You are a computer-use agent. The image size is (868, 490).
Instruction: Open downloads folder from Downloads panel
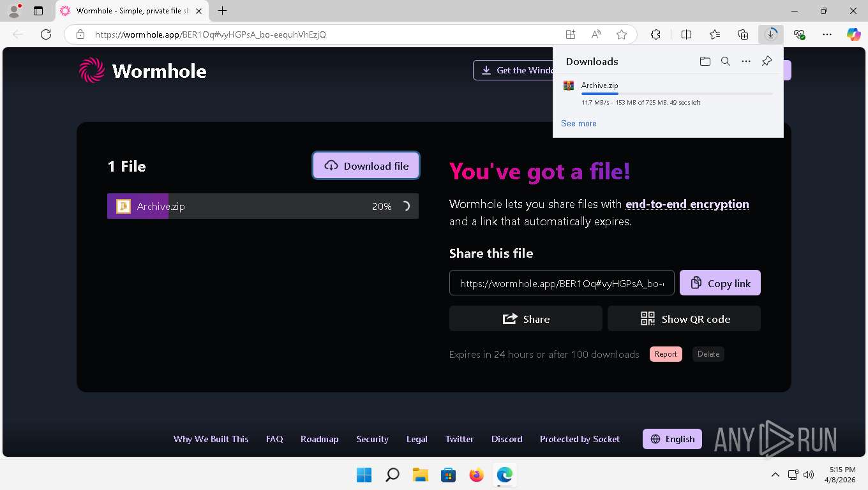pos(705,61)
